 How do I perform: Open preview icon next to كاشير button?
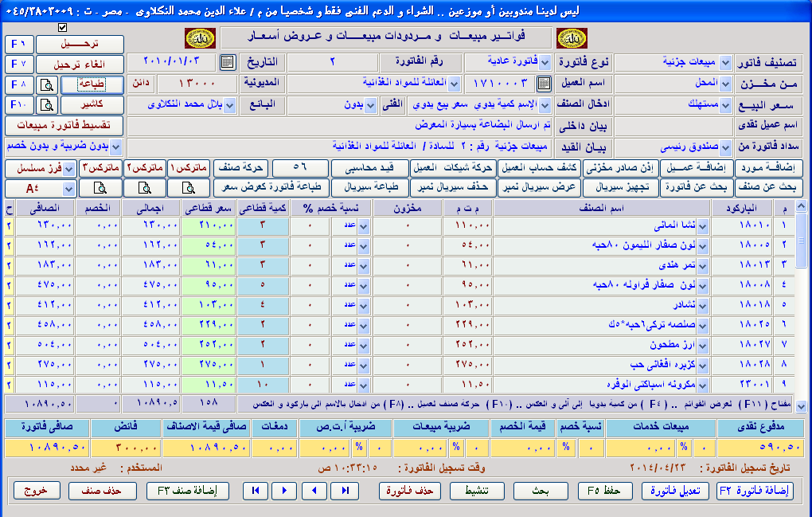(x=48, y=104)
